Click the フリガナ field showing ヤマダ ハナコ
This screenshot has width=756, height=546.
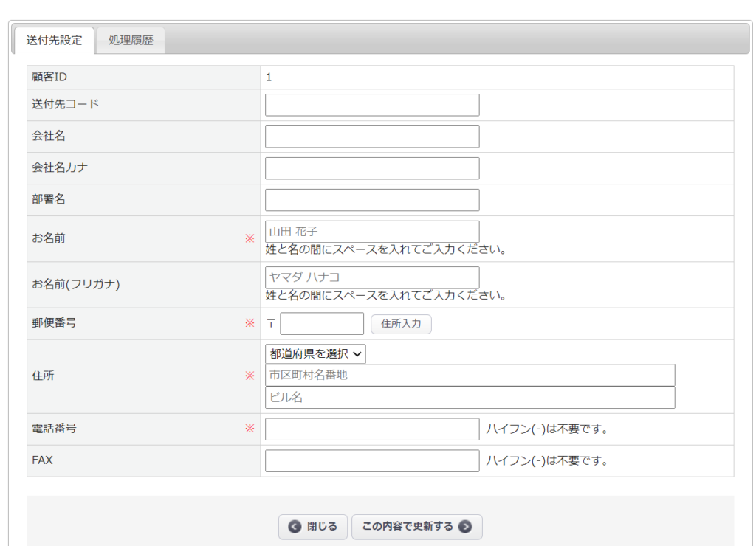372,277
